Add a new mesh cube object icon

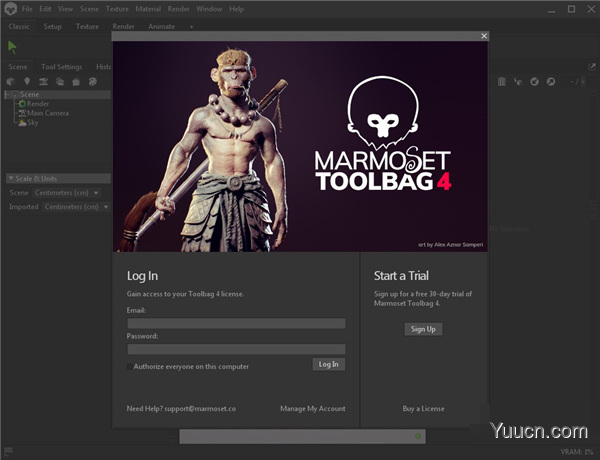[x=11, y=82]
